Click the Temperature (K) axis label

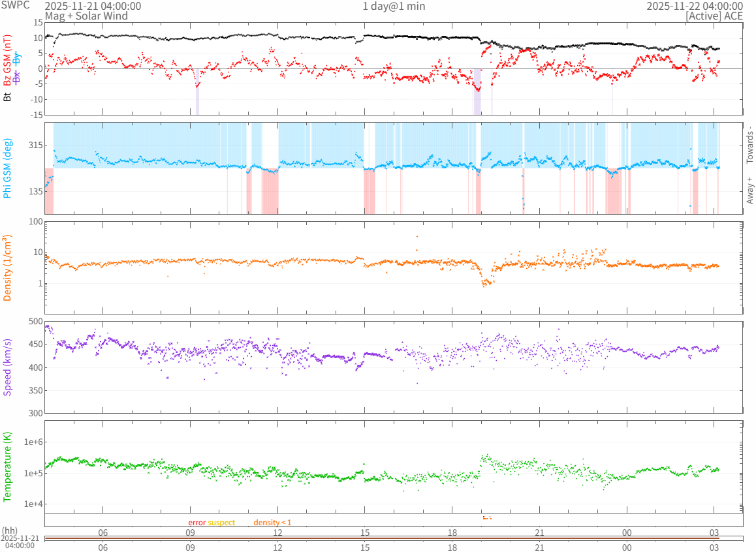coord(8,467)
